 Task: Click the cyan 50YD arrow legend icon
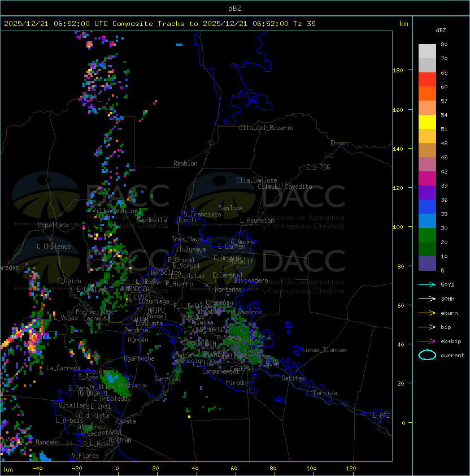pyautogui.click(x=427, y=284)
